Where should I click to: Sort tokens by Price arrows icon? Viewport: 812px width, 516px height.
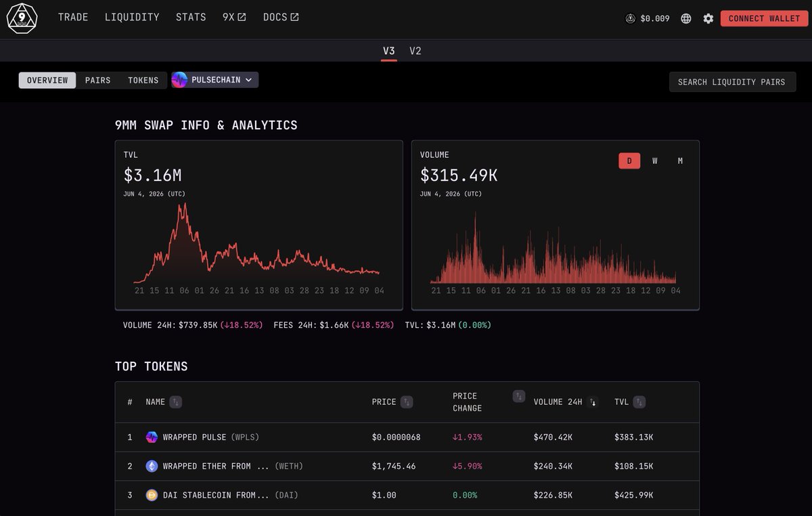click(407, 402)
